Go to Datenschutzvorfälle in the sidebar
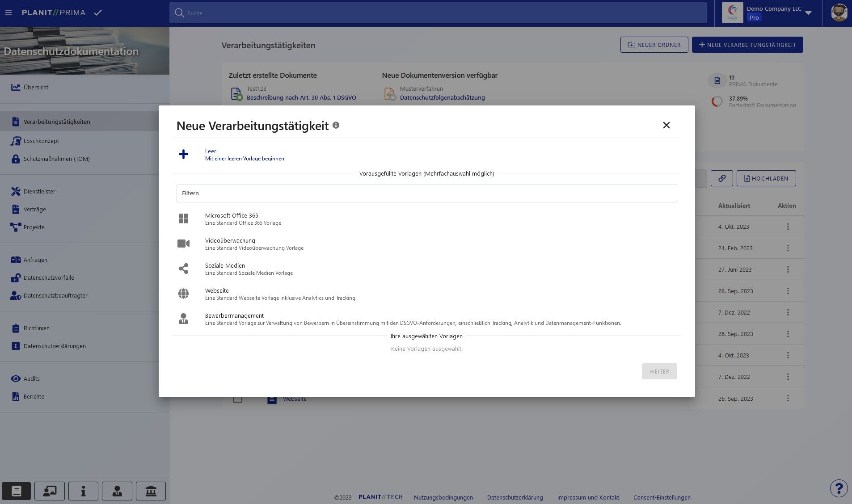852x504 pixels. click(49, 277)
